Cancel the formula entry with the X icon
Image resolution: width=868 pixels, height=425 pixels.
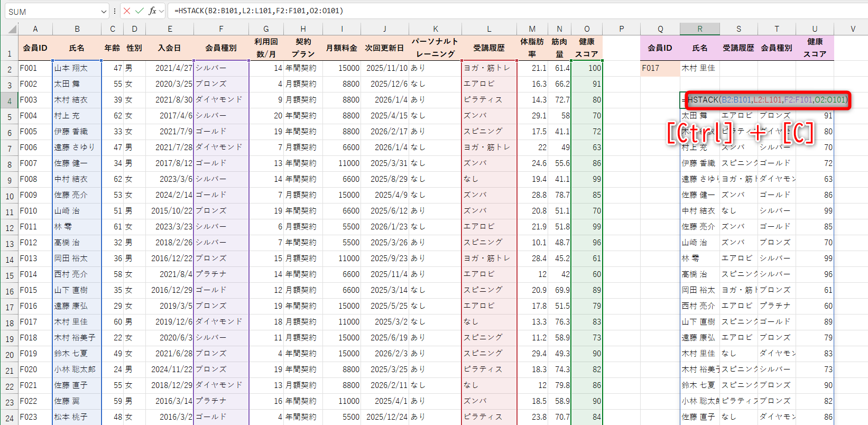coord(127,11)
